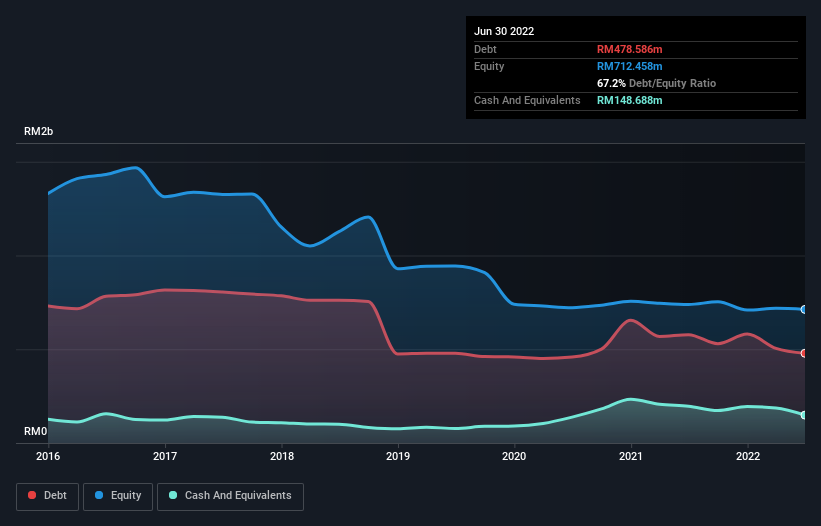Click the blue Equity endpoint marker

[804, 310]
